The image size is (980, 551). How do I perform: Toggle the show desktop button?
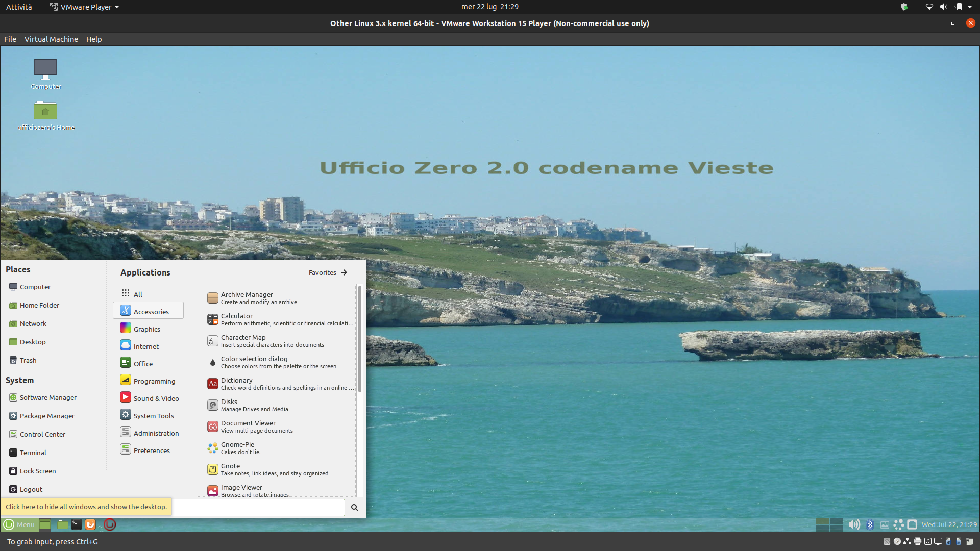click(45, 524)
